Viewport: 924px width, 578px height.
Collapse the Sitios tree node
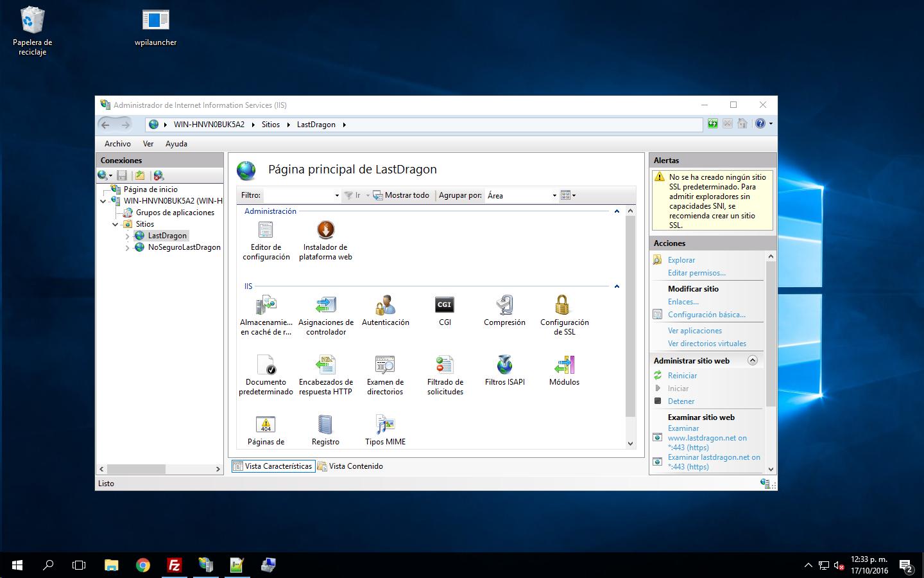click(x=116, y=225)
